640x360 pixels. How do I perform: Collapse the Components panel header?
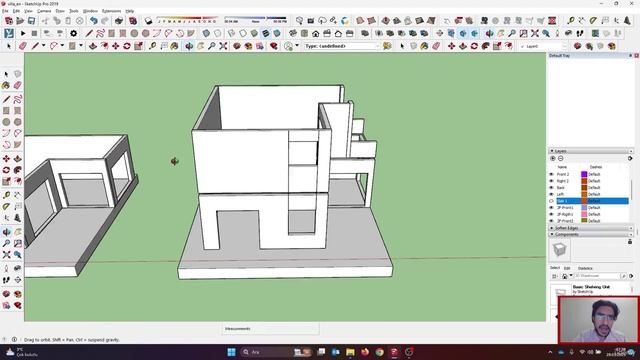click(x=591, y=234)
